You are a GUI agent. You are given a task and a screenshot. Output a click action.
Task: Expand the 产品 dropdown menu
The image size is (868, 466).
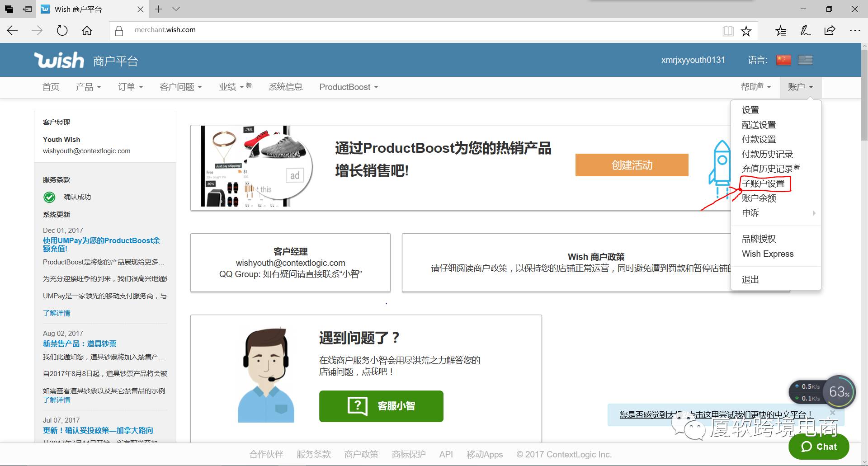point(89,87)
